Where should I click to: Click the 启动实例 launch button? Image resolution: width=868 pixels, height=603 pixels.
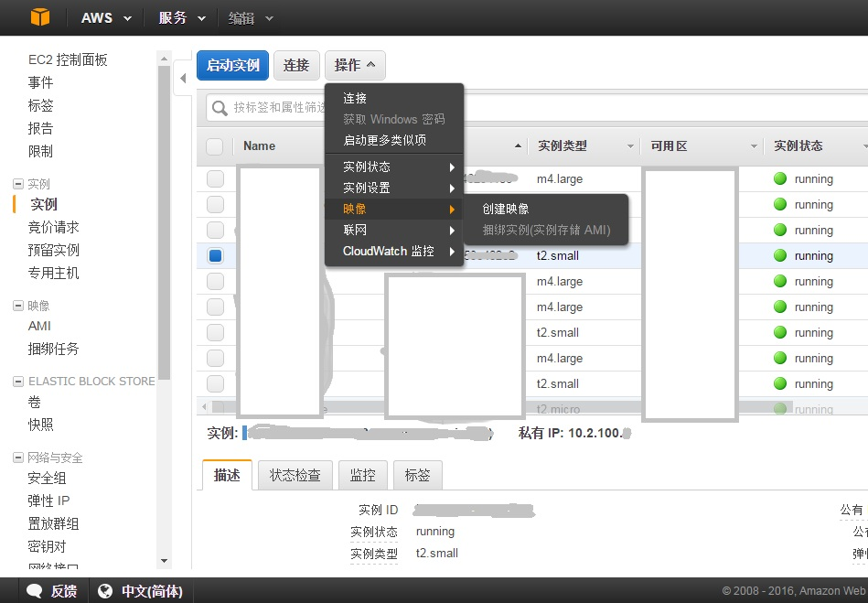coord(232,65)
